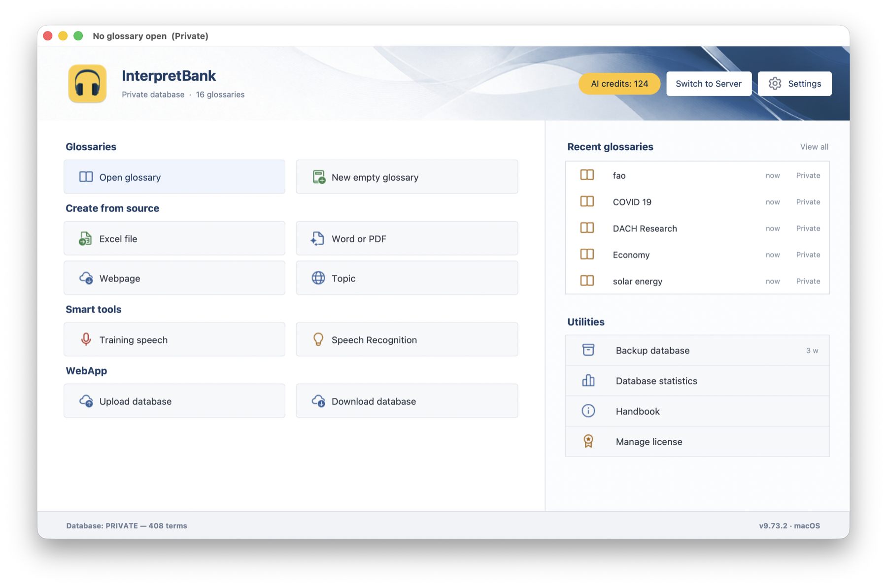The image size is (887, 588).
Task: Click the InterpretBank headphones logo
Action: [87, 84]
